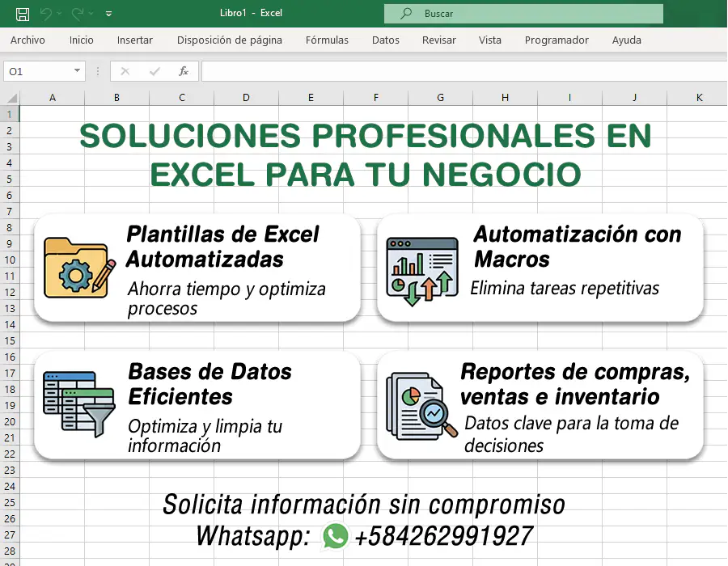Screen dimensions: 728x566
Task: Click inside the formula bar
Action: tap(464, 71)
